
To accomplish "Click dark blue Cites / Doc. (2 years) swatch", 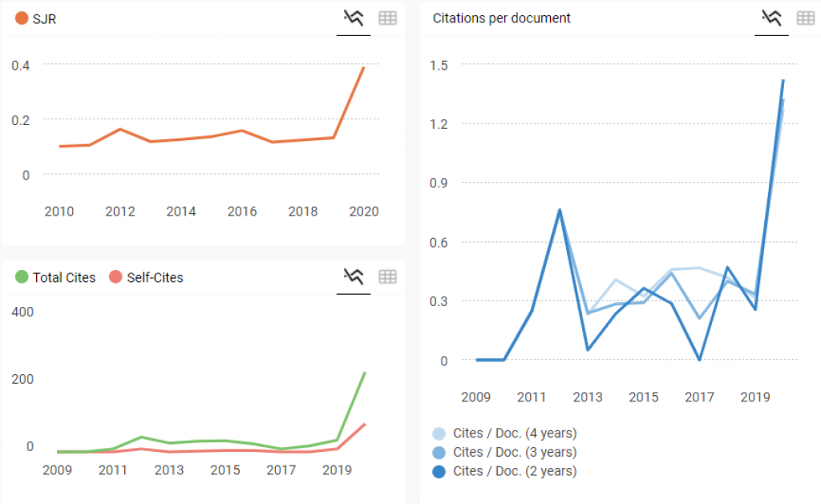I will pos(439,472).
